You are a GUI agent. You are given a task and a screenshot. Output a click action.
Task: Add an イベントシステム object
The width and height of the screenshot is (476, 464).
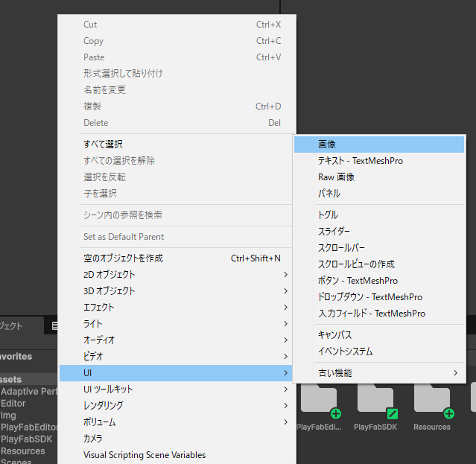[379, 351]
